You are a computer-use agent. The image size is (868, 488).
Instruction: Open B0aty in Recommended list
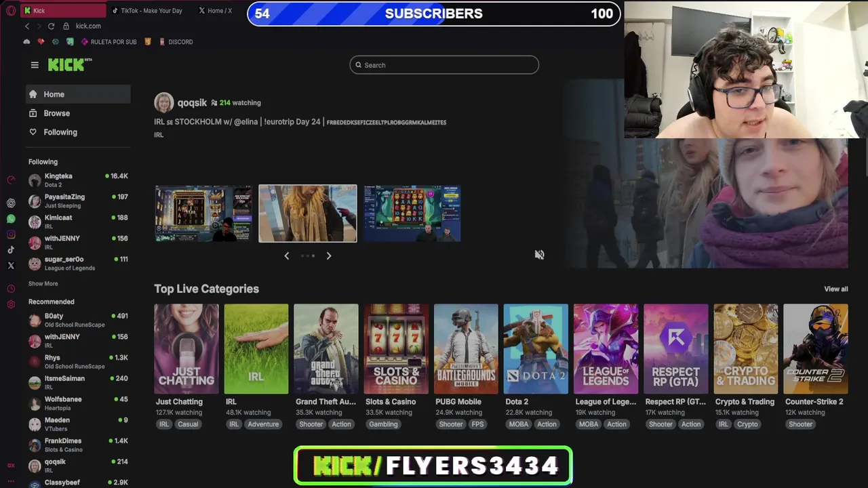(78, 320)
